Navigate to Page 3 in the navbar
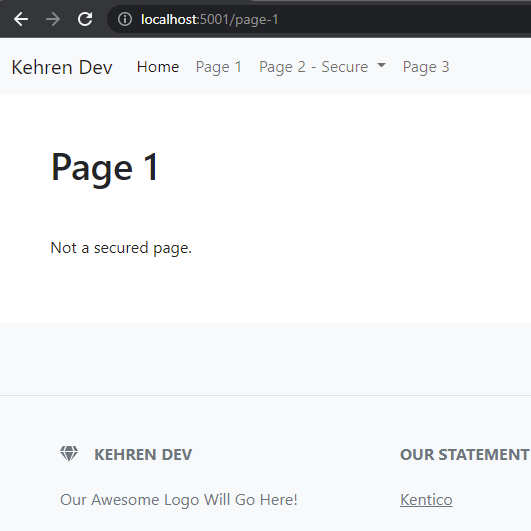 pos(426,67)
